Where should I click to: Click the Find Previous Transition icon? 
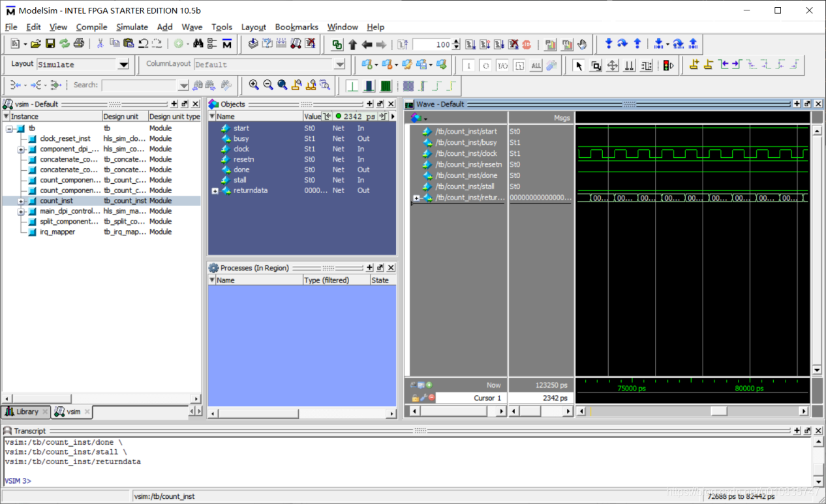tap(723, 65)
